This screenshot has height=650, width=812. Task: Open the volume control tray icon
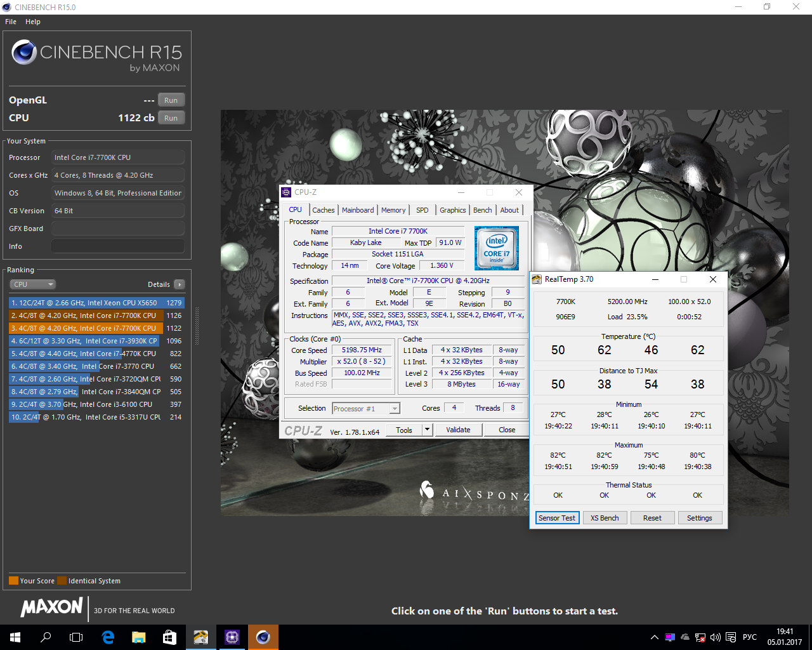click(716, 637)
